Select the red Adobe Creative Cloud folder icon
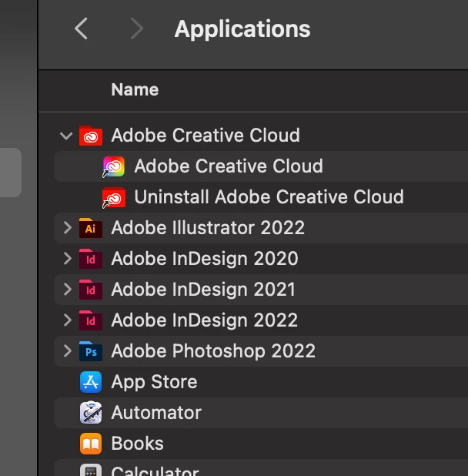This screenshot has width=468, height=476. [91, 136]
